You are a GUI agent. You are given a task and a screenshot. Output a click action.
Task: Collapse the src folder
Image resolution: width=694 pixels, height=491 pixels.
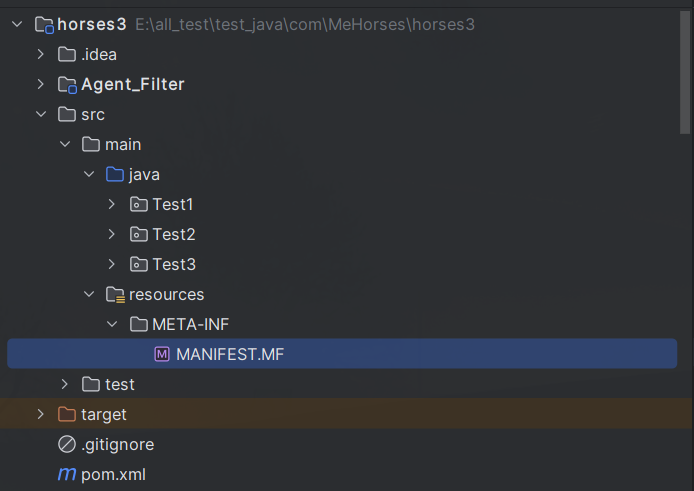(x=41, y=114)
